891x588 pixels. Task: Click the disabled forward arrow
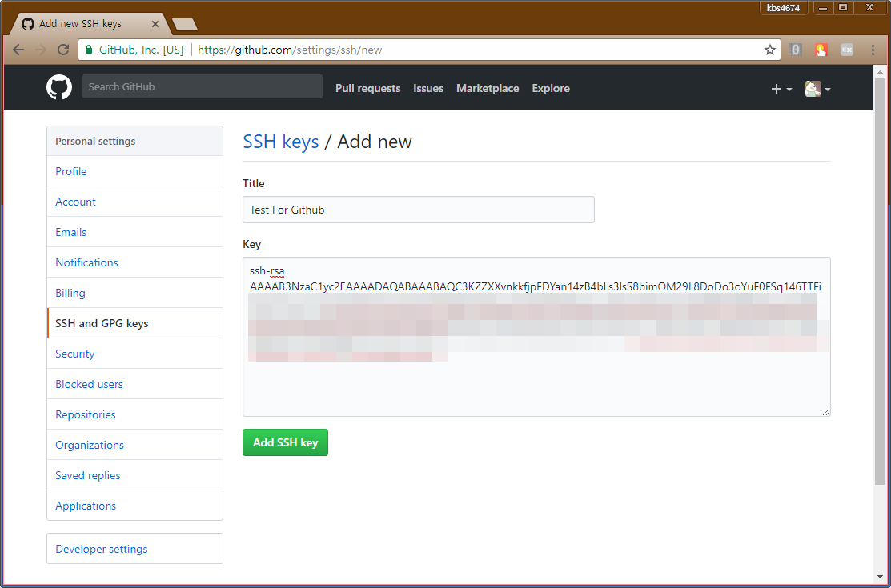[x=40, y=50]
